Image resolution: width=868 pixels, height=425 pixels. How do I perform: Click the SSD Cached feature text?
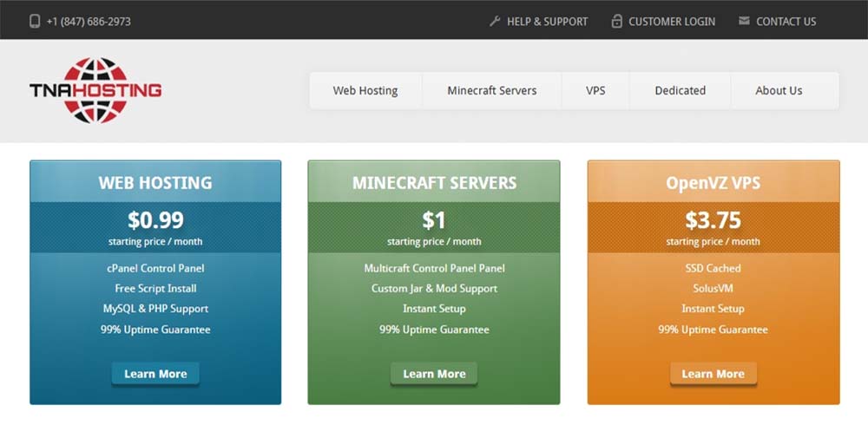(713, 268)
